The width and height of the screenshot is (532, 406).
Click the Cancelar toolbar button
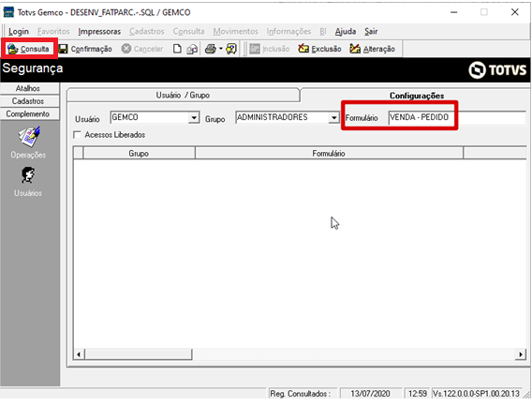click(x=142, y=49)
